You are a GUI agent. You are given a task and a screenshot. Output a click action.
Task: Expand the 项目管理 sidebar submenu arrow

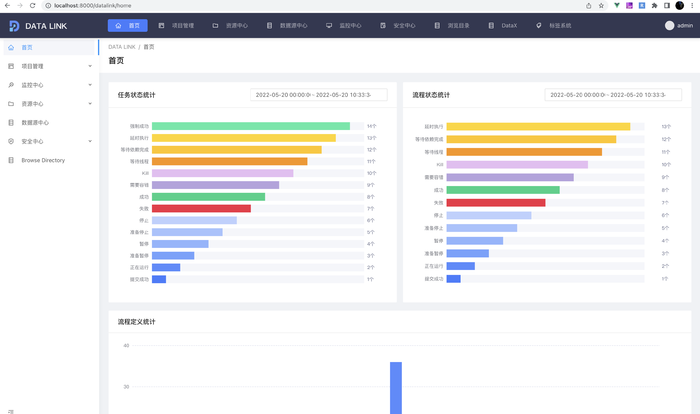pyautogui.click(x=89, y=66)
